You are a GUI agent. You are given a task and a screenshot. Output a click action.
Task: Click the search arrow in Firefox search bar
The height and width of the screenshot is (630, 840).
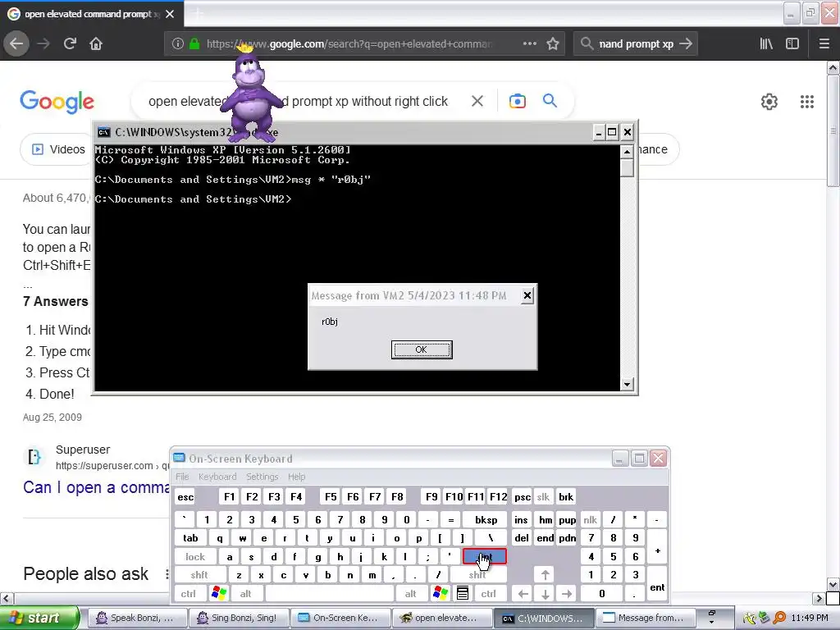(686, 43)
